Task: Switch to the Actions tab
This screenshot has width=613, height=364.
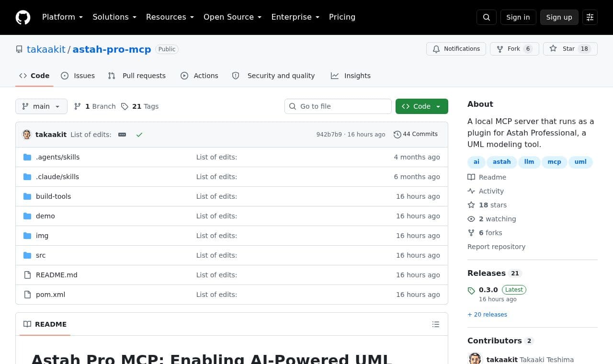Action: coord(199,76)
